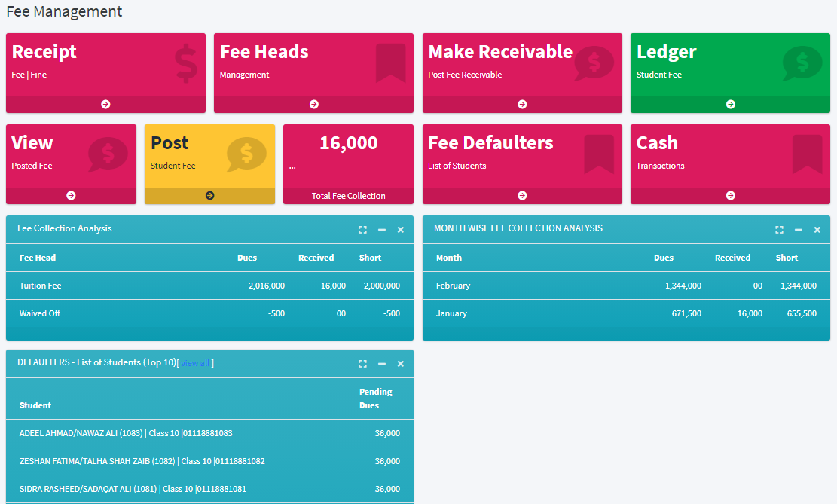Open Student Fee Ledger arrow icon
Image resolution: width=837 pixels, height=504 pixels.
click(730, 105)
